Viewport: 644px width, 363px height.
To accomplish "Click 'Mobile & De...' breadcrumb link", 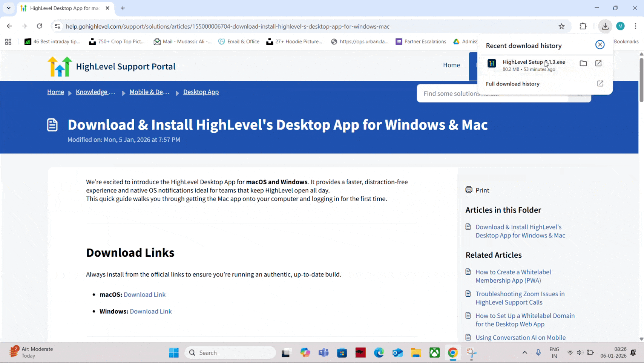I will point(149,92).
